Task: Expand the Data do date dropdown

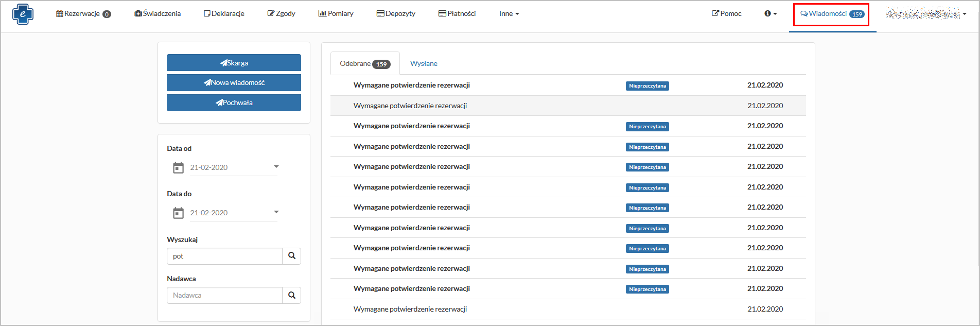Action: click(x=276, y=212)
